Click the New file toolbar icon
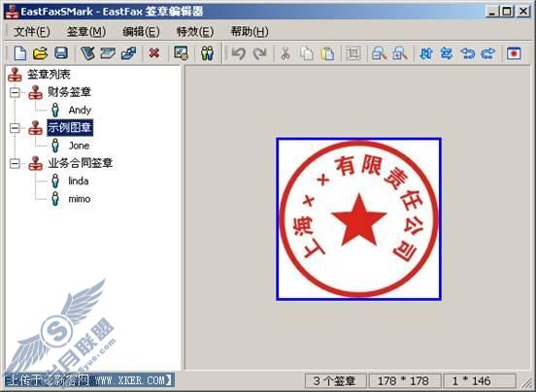 (20, 53)
